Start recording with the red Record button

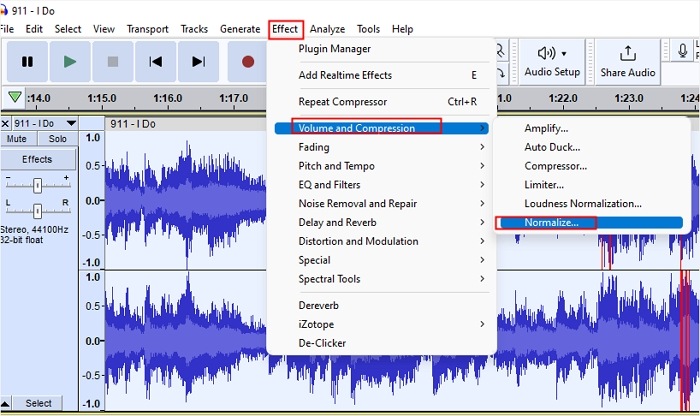(x=248, y=62)
